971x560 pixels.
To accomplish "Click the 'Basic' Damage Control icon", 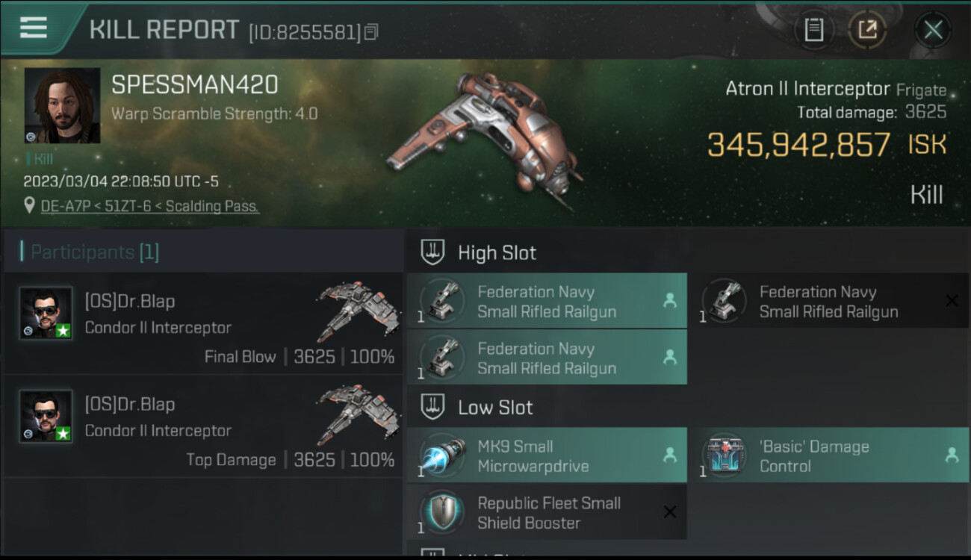I will coord(724,455).
